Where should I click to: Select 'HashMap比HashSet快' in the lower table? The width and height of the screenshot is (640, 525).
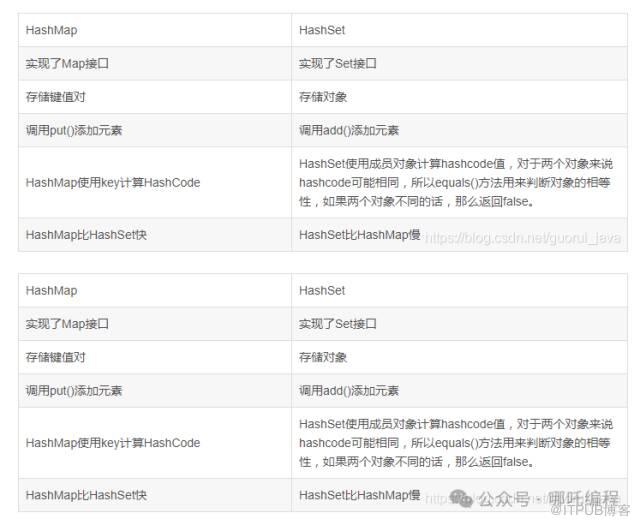click(86, 495)
